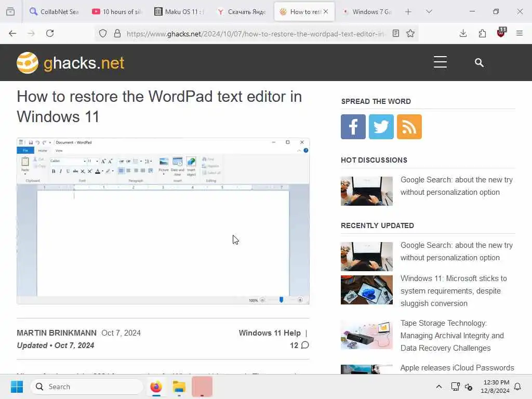Share article on Twitter
This screenshot has height=399, width=532.
click(381, 127)
